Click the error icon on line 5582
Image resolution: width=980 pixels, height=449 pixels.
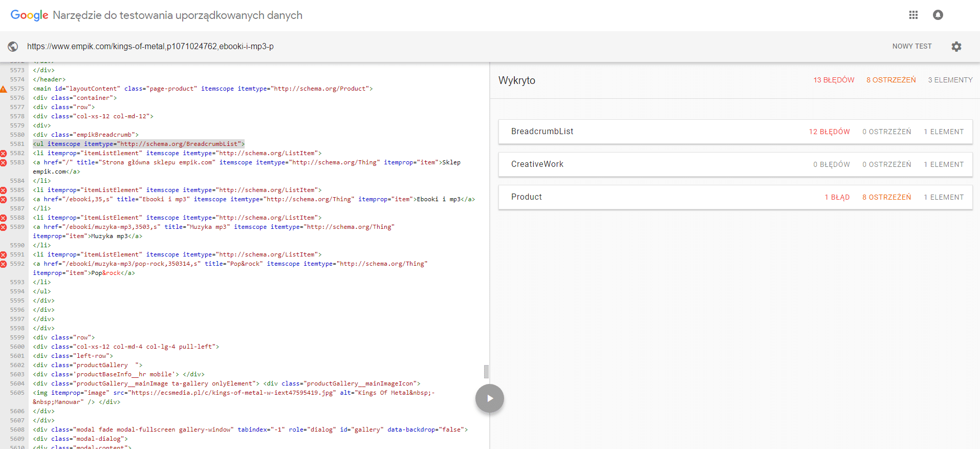tap(3, 154)
